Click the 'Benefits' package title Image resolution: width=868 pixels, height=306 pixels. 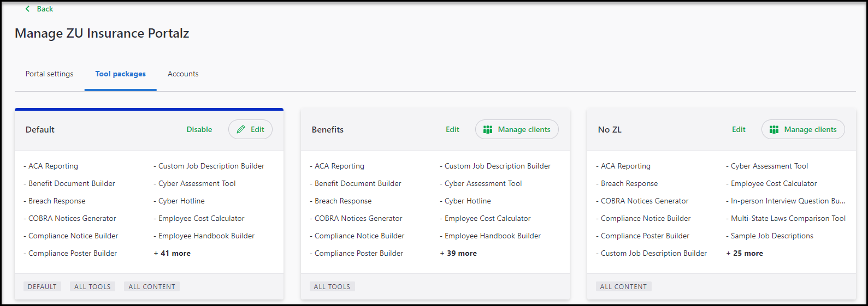[328, 129]
